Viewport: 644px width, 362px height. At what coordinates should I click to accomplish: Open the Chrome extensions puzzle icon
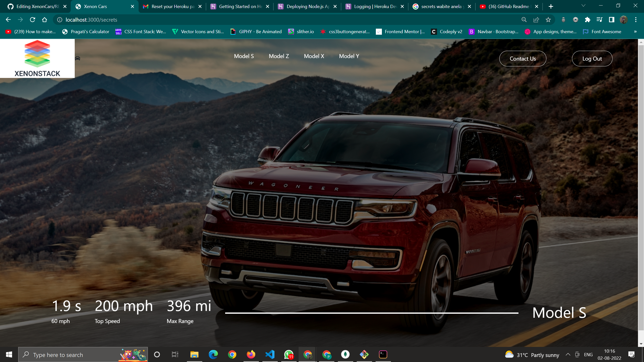[x=588, y=20]
